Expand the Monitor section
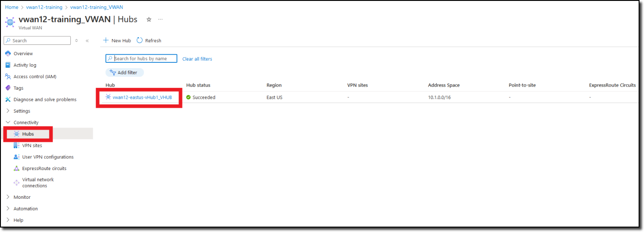644x232 pixels. pos(8,197)
